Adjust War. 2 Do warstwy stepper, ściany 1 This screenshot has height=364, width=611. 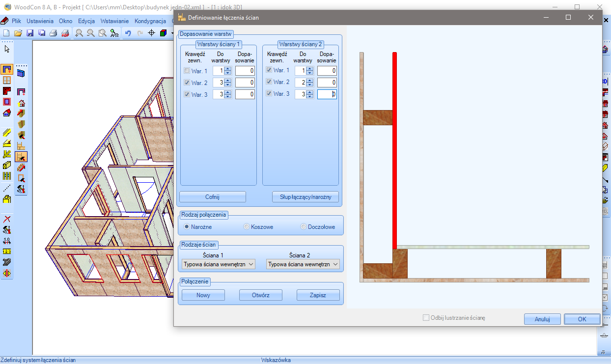[227, 83]
